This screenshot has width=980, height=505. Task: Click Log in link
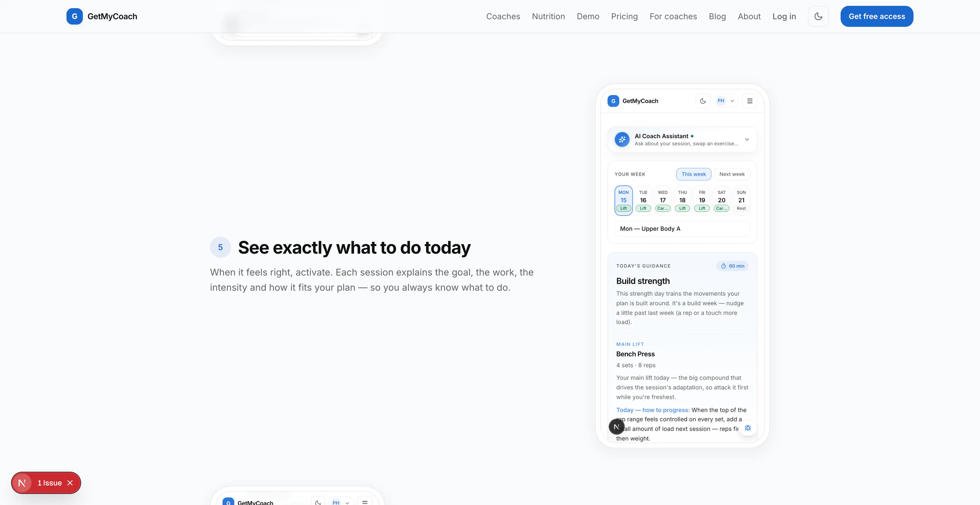pyautogui.click(x=784, y=16)
